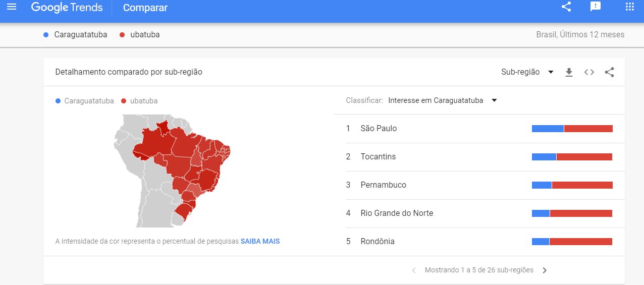Viewport: 644px width, 285px height.
Task: Share the sub-region breakdown card
Action: coord(609,72)
